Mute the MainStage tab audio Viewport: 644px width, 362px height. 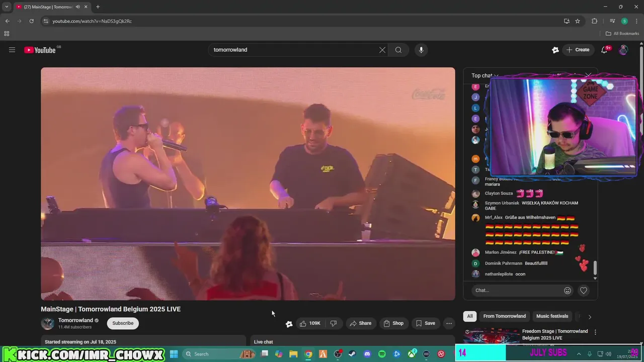click(x=78, y=7)
